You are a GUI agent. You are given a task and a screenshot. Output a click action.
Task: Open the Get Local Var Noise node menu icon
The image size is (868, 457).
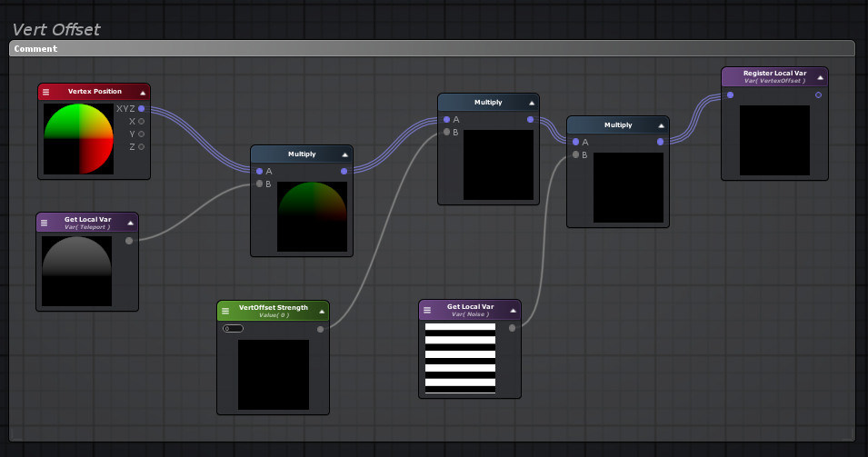point(427,310)
